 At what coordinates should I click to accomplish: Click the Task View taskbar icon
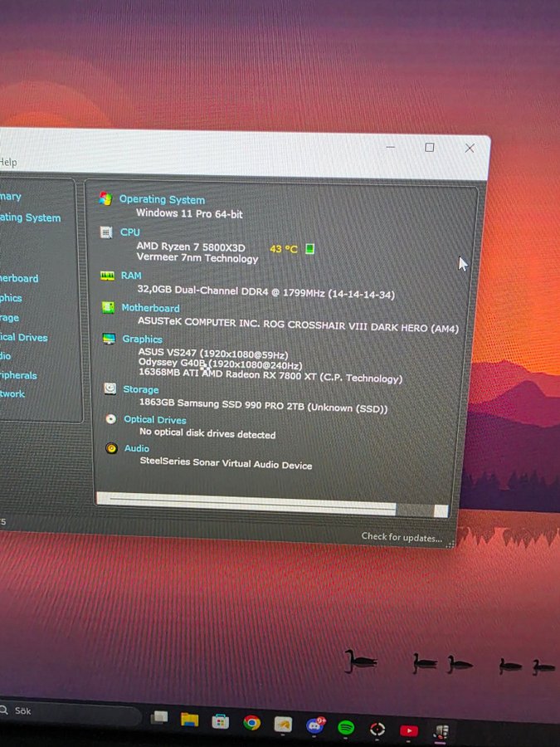point(159,717)
